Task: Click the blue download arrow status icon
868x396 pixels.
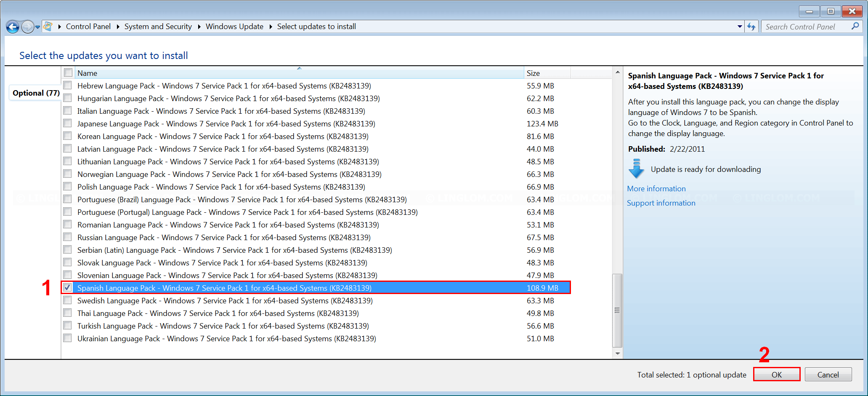Action: point(636,169)
